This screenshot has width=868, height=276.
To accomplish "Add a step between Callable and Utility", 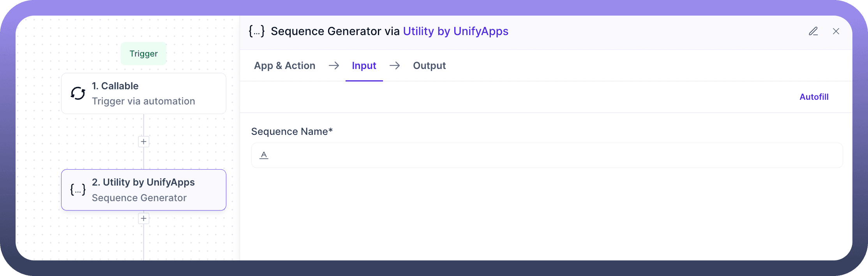I will click(144, 142).
